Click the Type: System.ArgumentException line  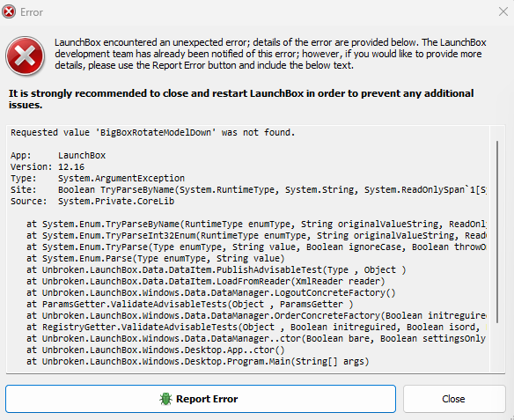pyautogui.click(x=98, y=179)
